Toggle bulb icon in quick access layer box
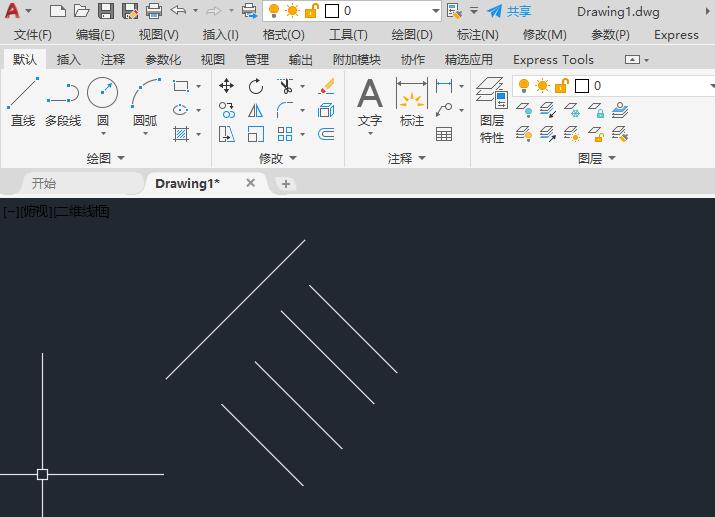The height and width of the screenshot is (517, 715). 274,11
